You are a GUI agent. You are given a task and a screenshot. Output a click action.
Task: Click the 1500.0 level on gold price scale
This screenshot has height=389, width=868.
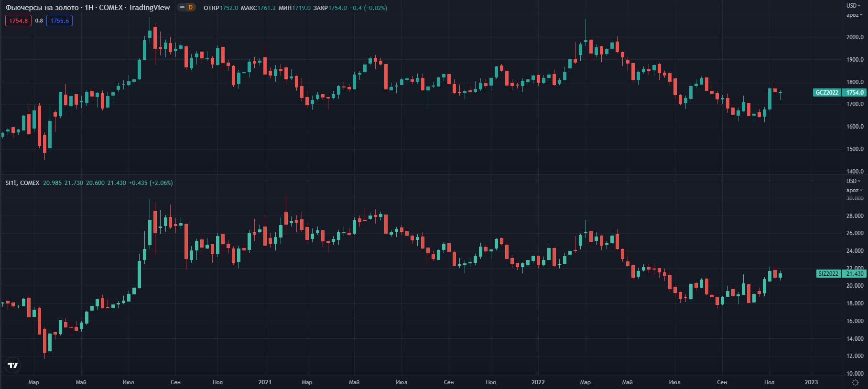pos(855,149)
